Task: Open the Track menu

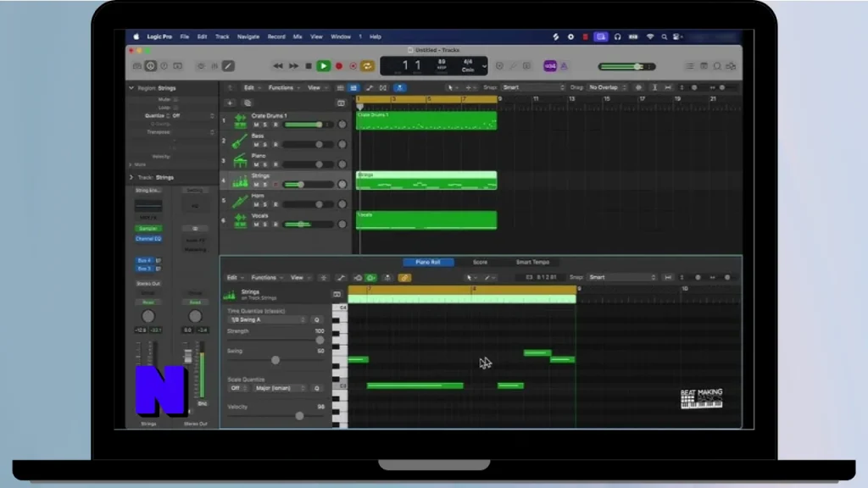Action: tap(222, 37)
